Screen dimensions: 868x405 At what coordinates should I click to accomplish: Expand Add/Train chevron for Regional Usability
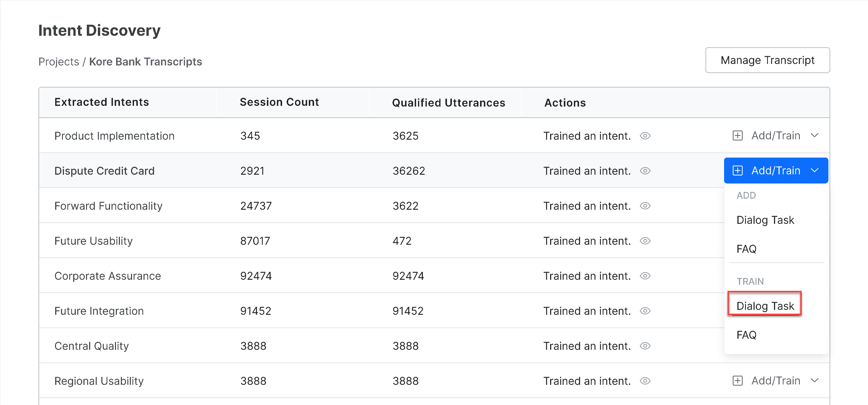pos(815,381)
